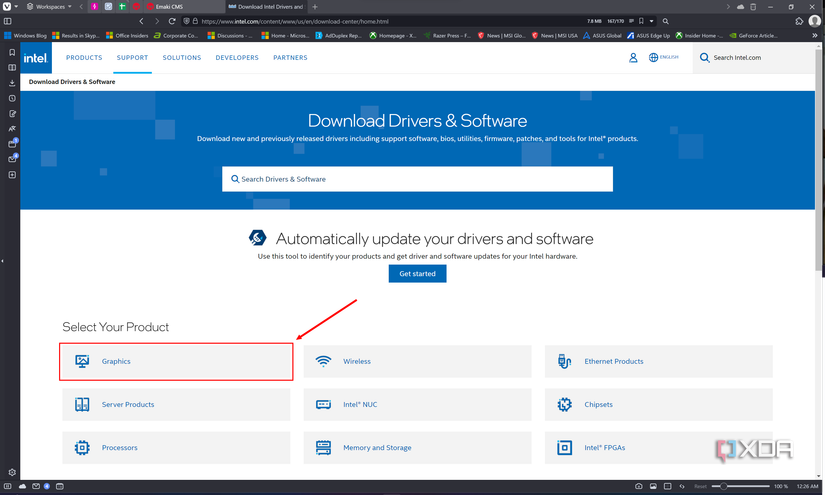
Task: Select the Graphics product card
Action: click(x=176, y=361)
